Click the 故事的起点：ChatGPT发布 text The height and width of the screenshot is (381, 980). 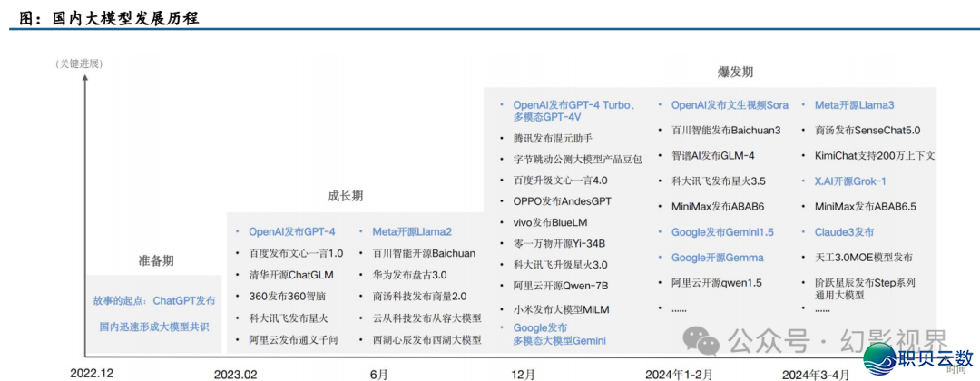pos(153,300)
